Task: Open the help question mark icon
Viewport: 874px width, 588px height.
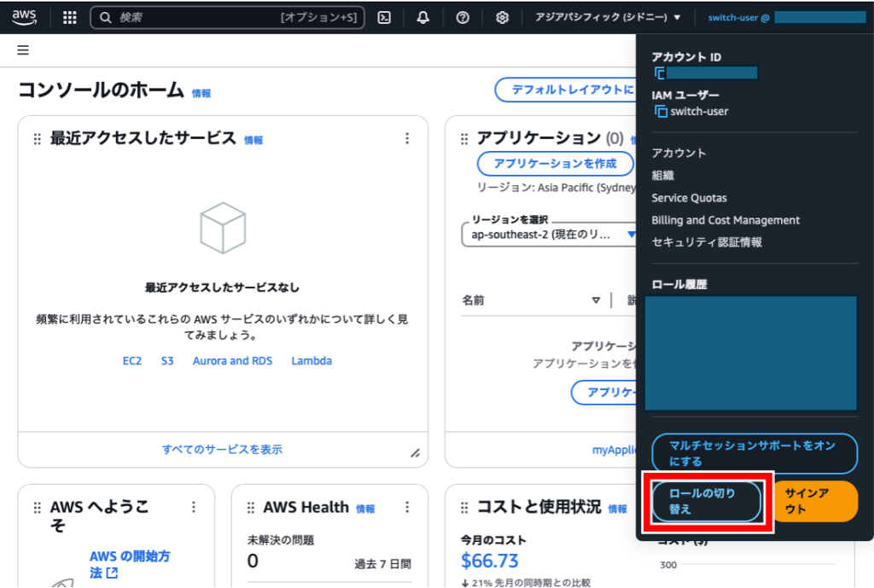Action: [463, 18]
